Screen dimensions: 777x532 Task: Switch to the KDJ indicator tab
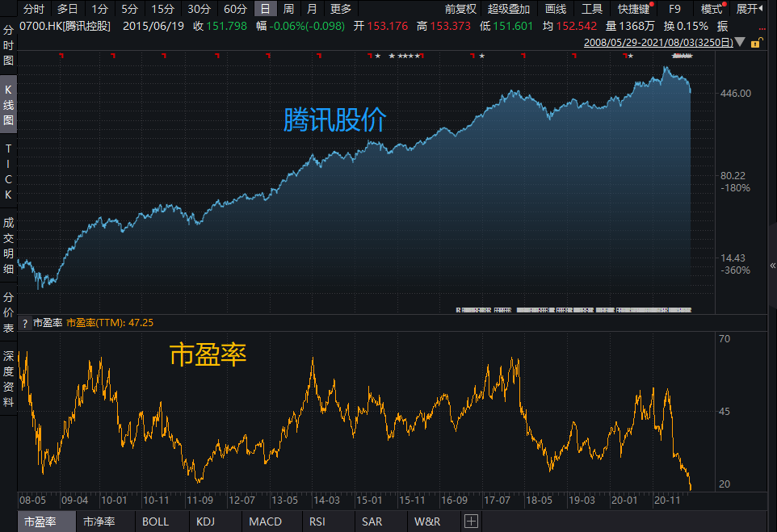coord(206,522)
